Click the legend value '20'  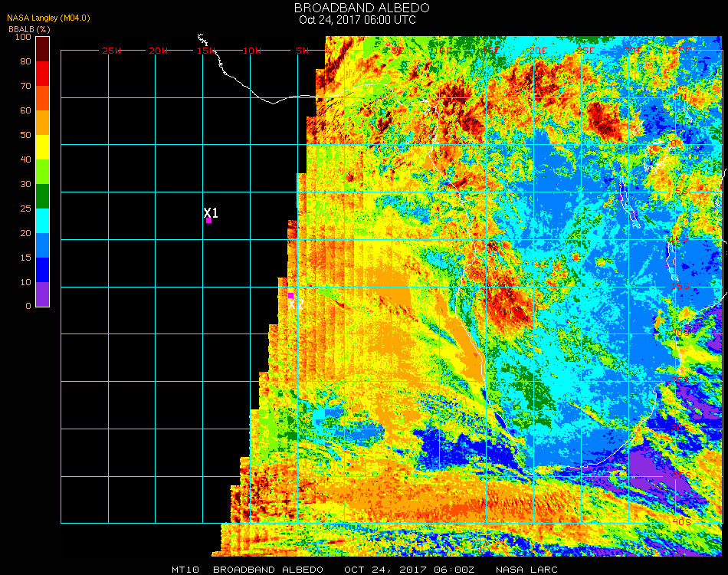pos(25,233)
